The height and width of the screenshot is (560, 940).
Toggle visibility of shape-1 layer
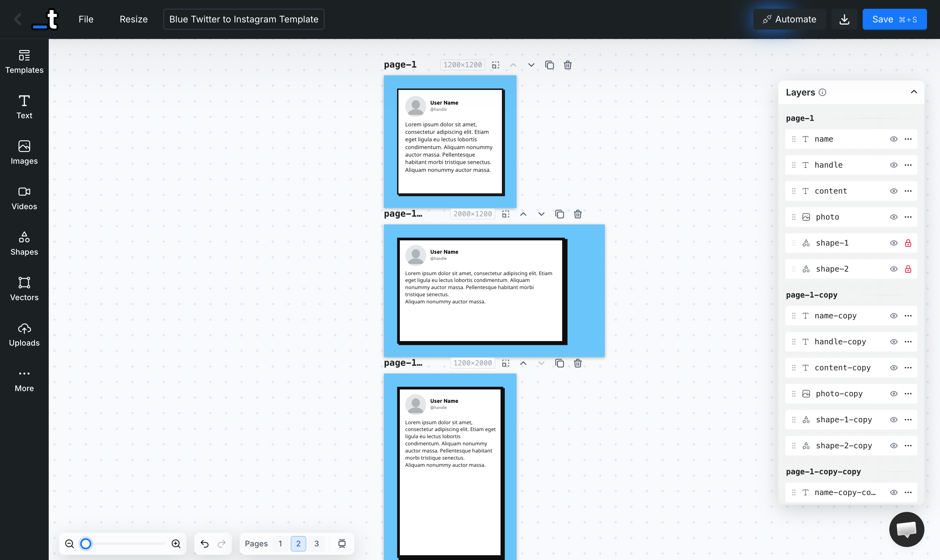(x=894, y=243)
